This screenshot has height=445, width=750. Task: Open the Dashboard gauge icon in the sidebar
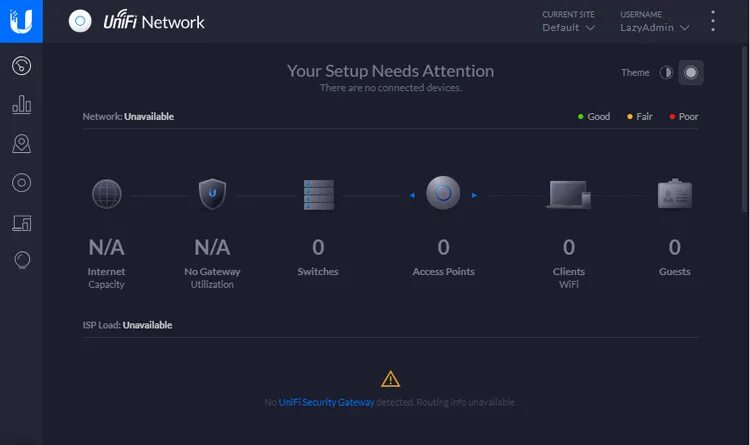(x=22, y=66)
